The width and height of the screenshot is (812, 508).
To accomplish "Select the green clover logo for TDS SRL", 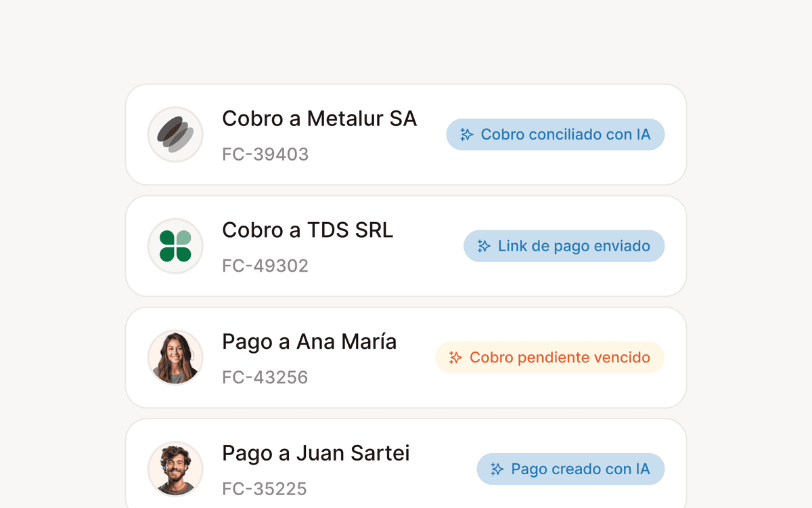I will (175, 246).
